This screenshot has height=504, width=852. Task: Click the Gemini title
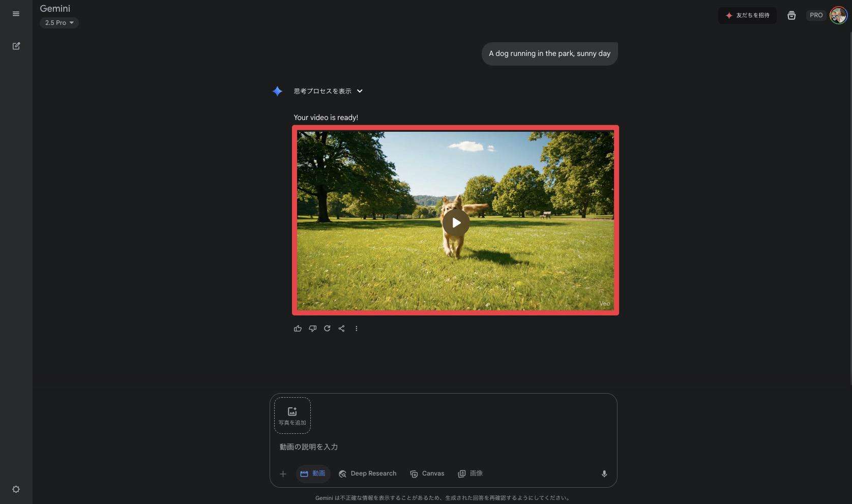(55, 9)
